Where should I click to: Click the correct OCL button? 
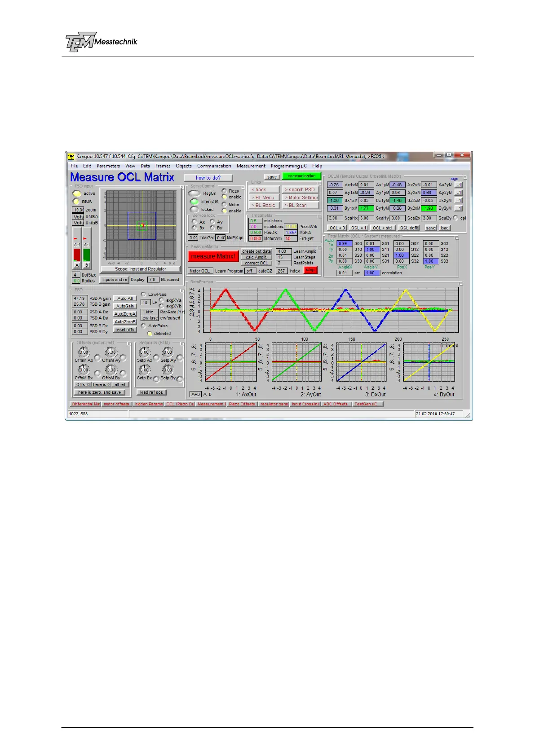pos(256,263)
